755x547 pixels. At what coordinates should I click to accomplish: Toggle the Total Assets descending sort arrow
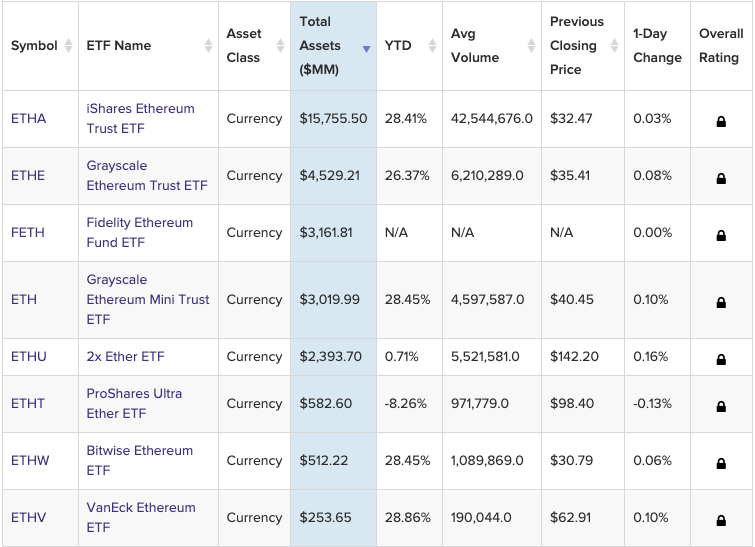point(366,49)
